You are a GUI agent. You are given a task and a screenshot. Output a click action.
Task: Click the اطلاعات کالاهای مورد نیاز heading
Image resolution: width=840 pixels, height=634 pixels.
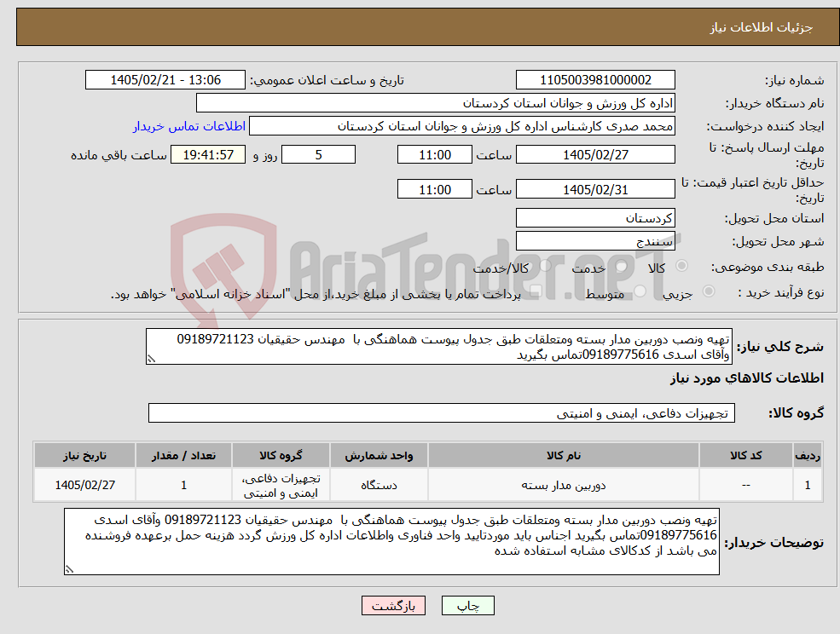point(747,378)
